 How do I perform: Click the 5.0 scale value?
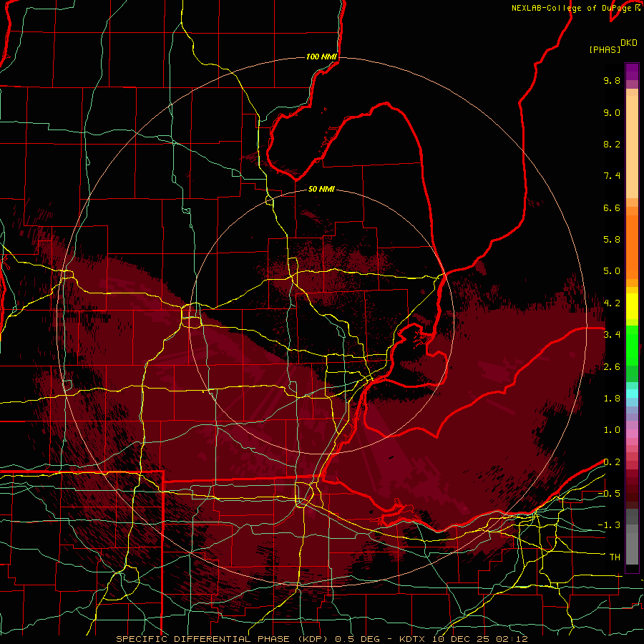click(x=612, y=271)
